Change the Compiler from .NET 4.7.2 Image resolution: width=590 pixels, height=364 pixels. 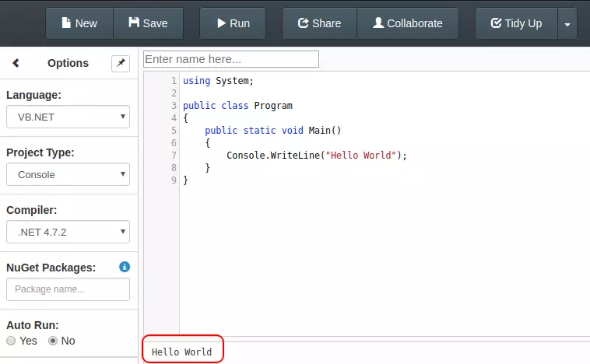pos(68,232)
